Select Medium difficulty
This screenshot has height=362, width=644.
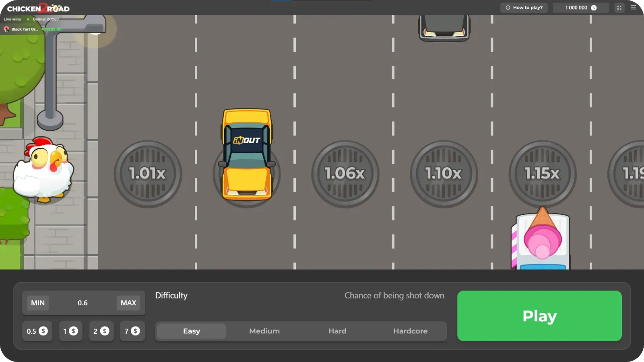(x=264, y=331)
